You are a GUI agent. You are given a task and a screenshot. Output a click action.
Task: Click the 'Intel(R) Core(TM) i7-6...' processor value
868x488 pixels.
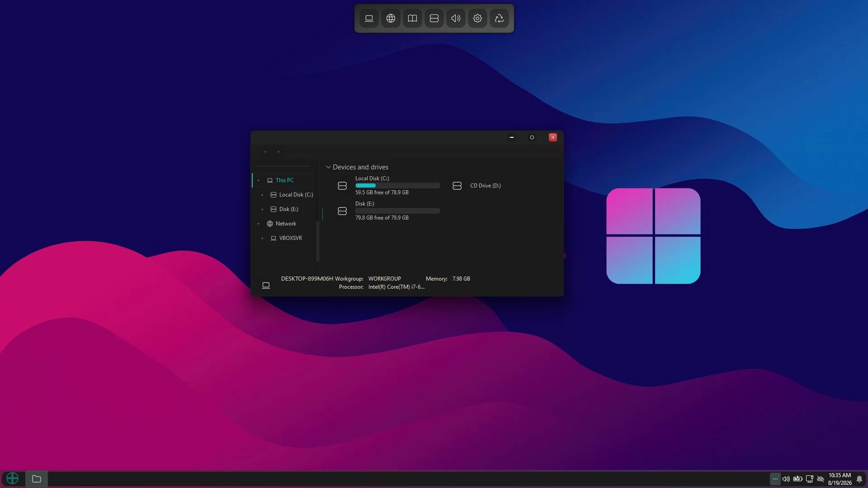tap(396, 287)
